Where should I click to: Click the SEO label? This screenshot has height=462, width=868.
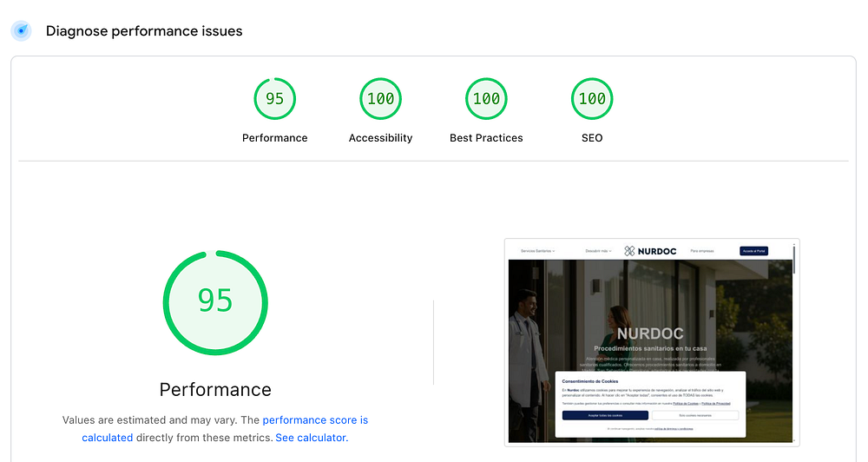[x=592, y=138]
